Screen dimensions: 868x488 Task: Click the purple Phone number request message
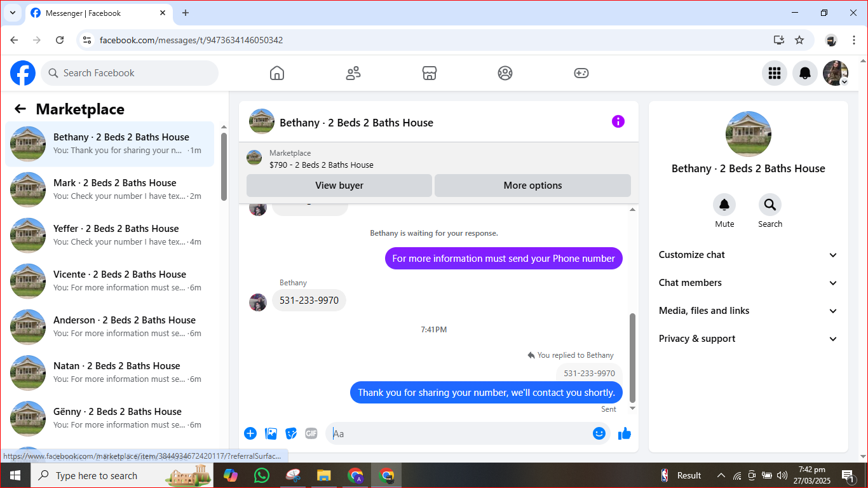pos(504,258)
